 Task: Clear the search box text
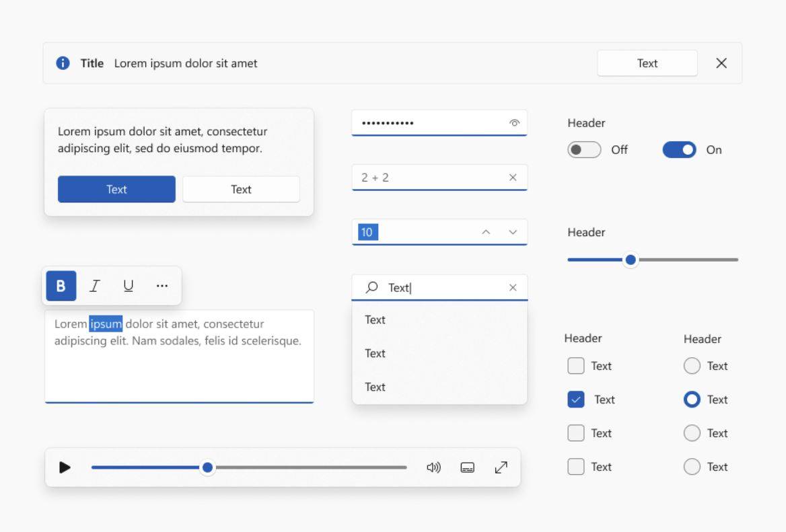[x=513, y=288]
